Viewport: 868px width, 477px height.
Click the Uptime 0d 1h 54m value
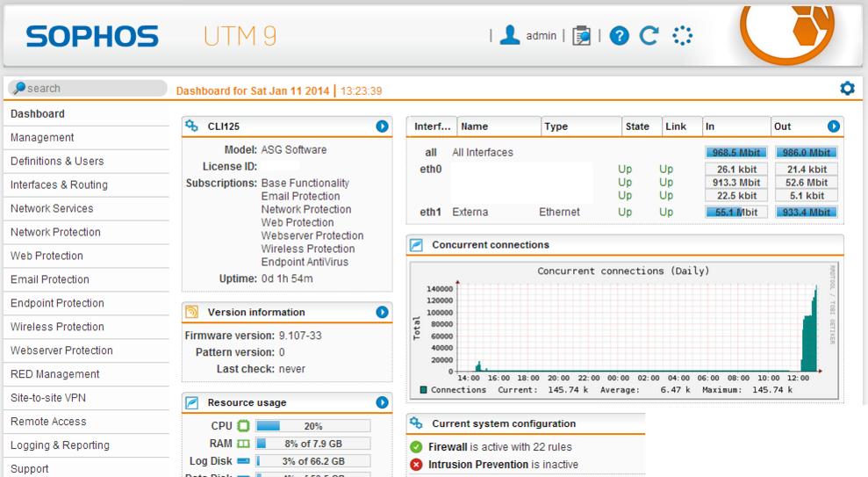point(287,278)
